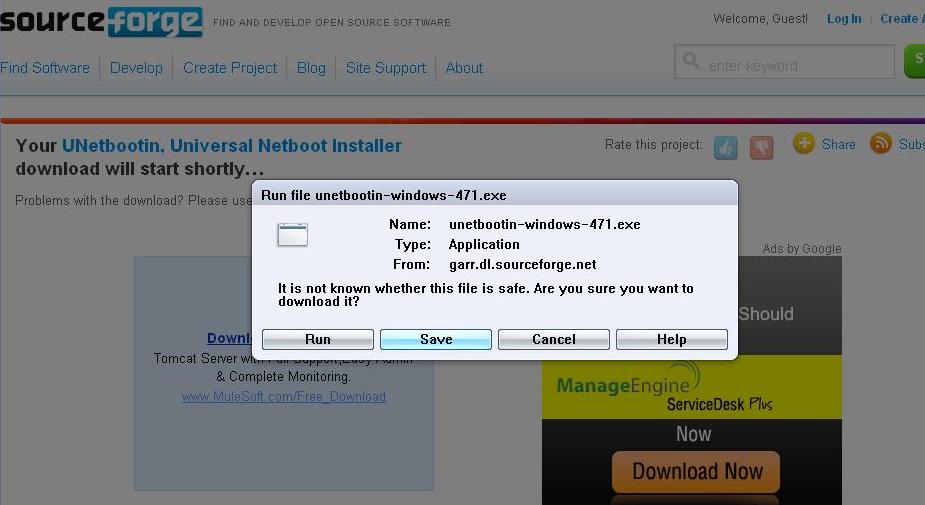
Task: Open the www.MuleSoft.com/Free_Download ad link
Action: pyautogui.click(x=284, y=396)
